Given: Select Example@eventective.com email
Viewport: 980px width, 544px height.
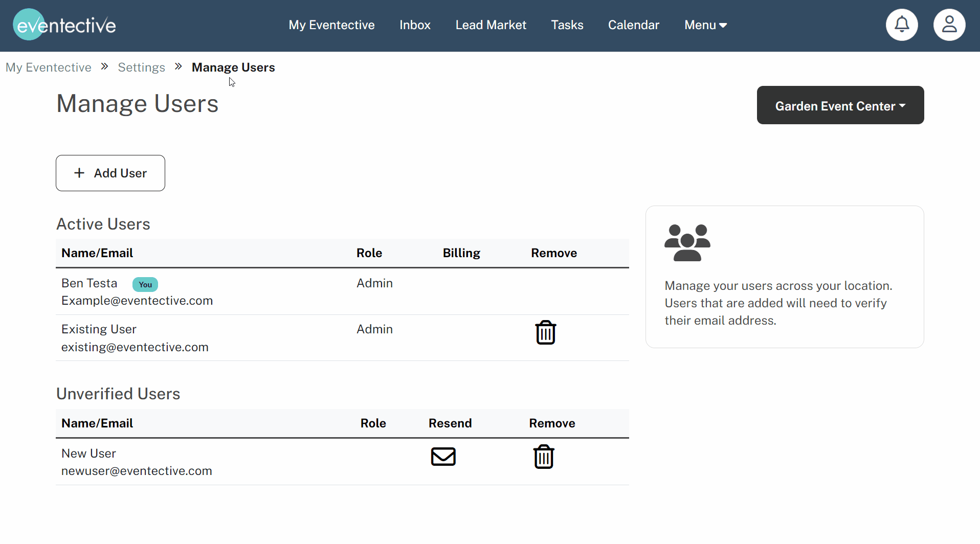Looking at the screenshot, I should coord(137,301).
